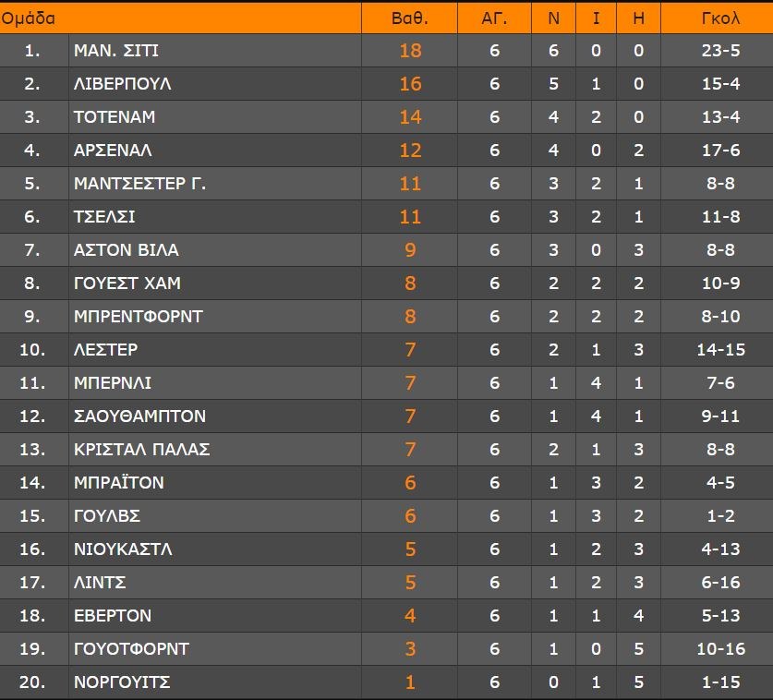Sort by the Βαθ. column header
Viewport: 773px width, 700px height.
click(410, 18)
